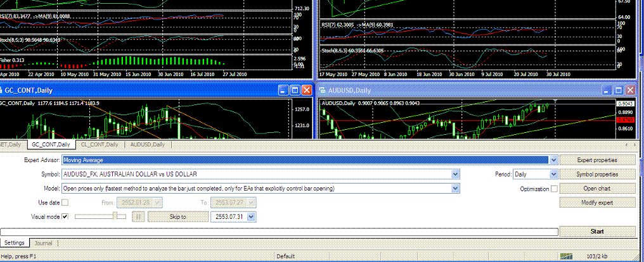Change the Period dropdown from Daily
The image size is (644, 262).
553,174
